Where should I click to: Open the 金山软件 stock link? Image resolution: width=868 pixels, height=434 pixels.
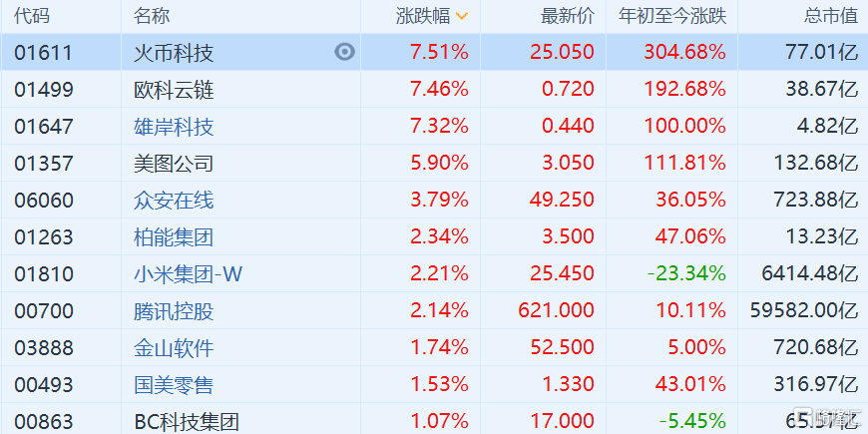pos(174,347)
